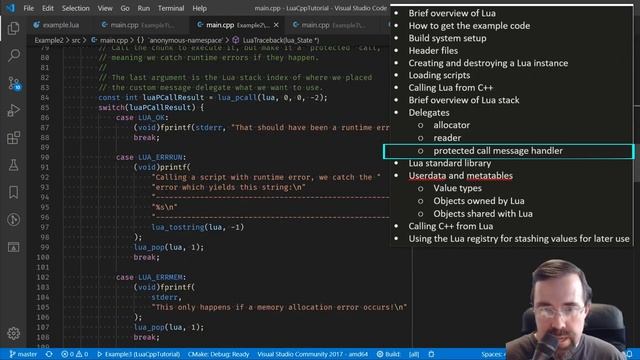The height and width of the screenshot is (360, 640).
Task: Open the Testing flask view
Action: (13, 165)
